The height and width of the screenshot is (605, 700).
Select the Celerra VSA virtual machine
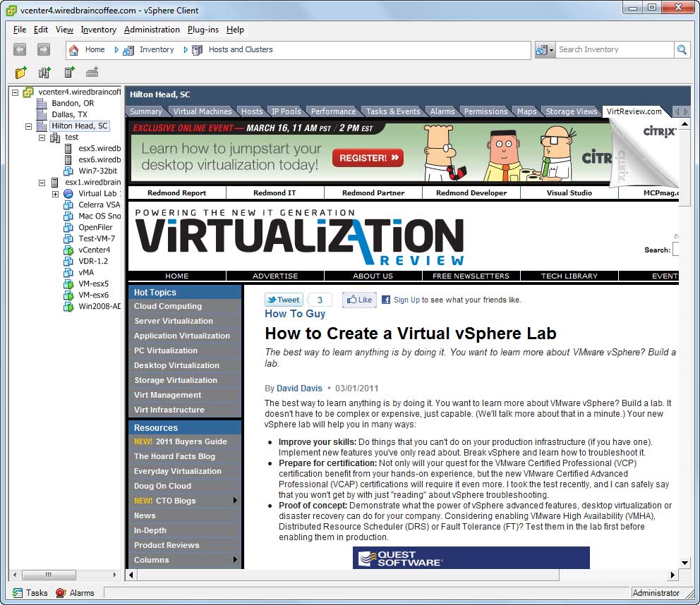(x=99, y=204)
